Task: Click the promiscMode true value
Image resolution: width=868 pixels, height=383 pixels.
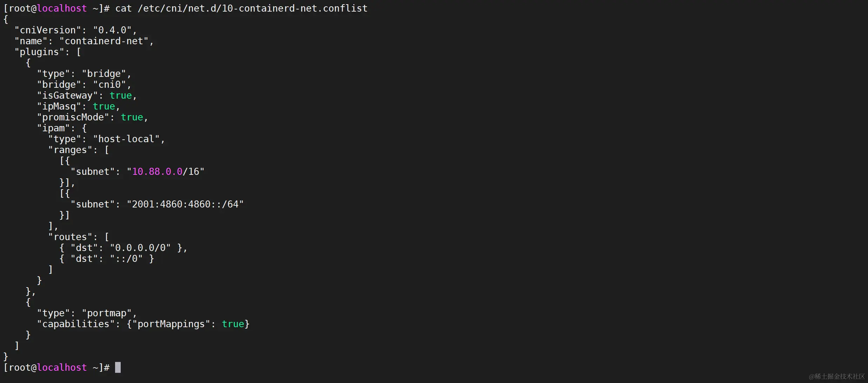Action: click(x=132, y=117)
